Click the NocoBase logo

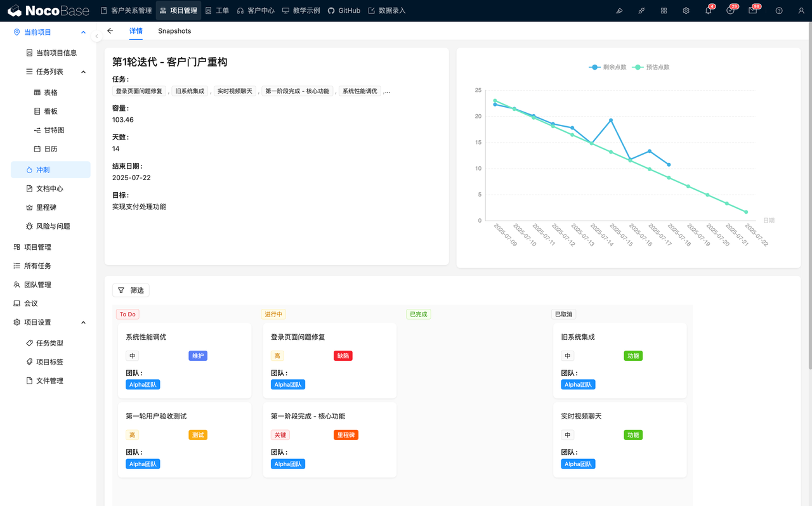48,11
